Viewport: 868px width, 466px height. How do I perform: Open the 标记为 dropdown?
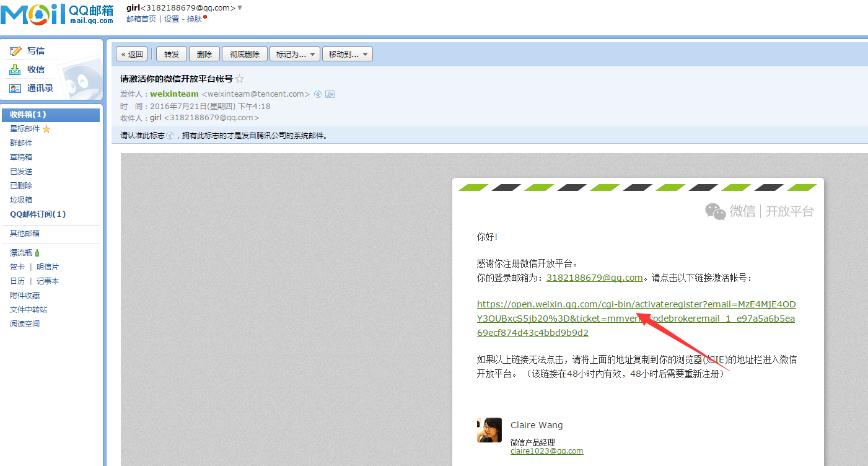294,55
